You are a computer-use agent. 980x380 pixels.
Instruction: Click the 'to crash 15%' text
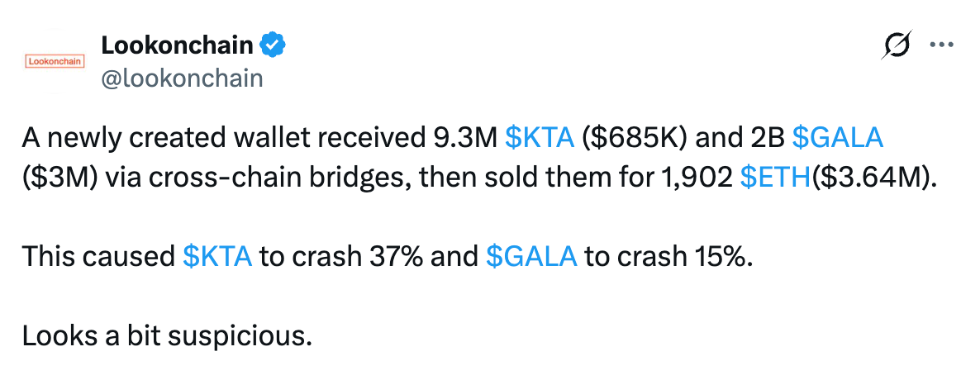coord(668,257)
